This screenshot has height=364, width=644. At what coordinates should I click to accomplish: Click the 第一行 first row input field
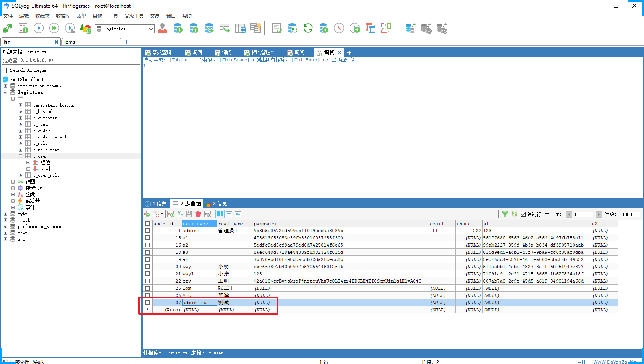point(584,214)
